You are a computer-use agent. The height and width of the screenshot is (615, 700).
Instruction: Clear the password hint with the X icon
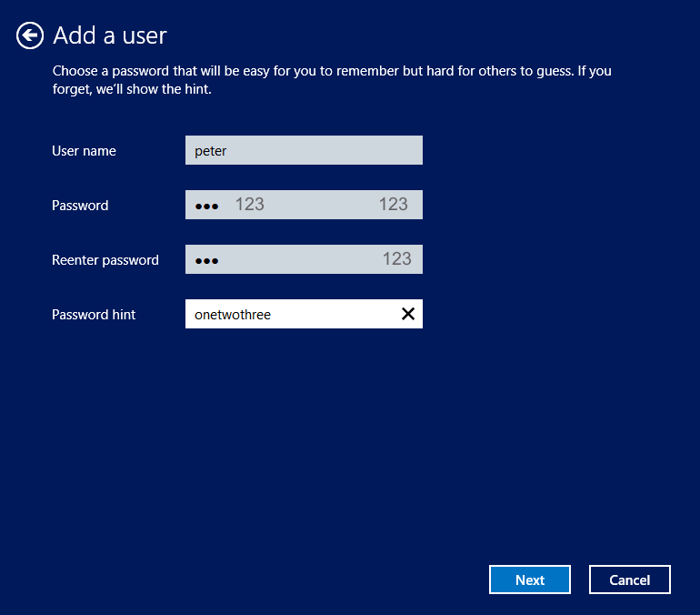pyautogui.click(x=408, y=314)
